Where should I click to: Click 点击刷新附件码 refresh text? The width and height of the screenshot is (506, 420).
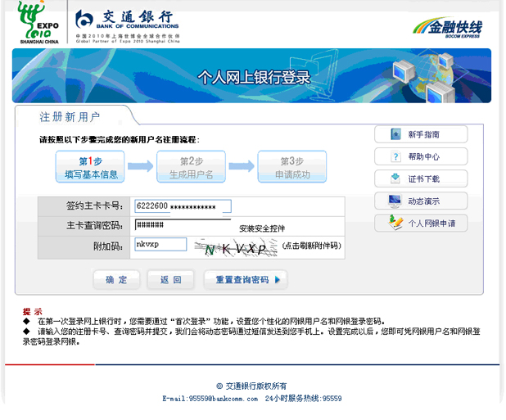[312, 246]
